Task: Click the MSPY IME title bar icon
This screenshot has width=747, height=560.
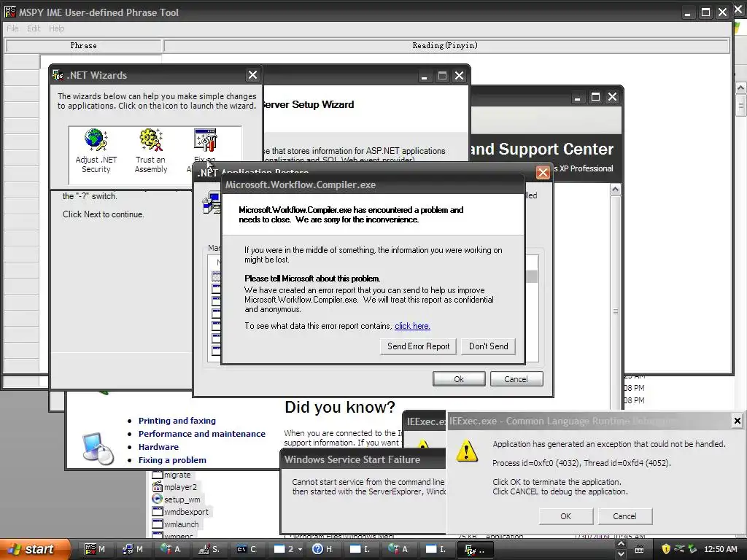Action: [x=10, y=12]
